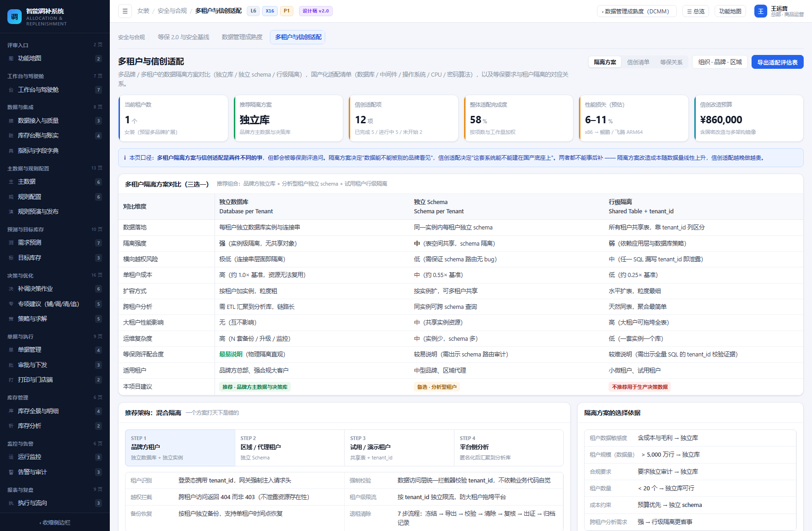Click icon beside 数据接入与质量 item

pyautogui.click(x=11, y=121)
